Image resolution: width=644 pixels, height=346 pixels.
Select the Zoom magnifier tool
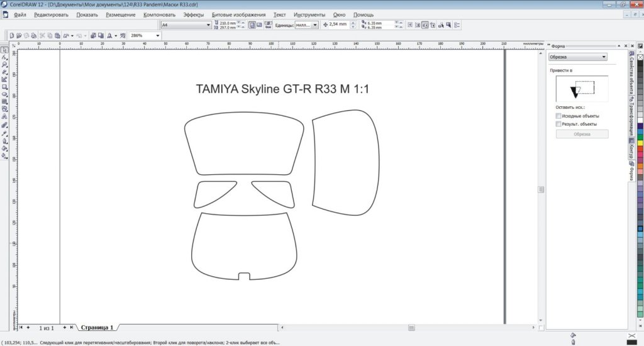[4, 64]
